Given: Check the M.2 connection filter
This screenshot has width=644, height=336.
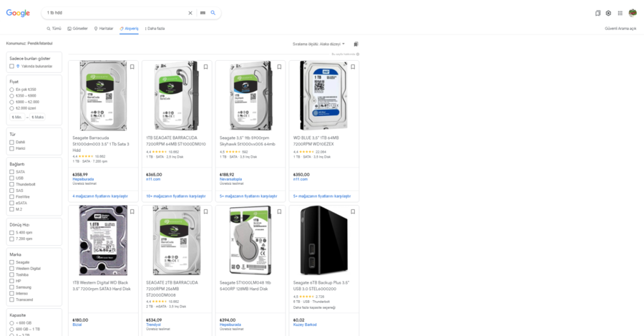Looking at the screenshot, I should pos(11,209).
